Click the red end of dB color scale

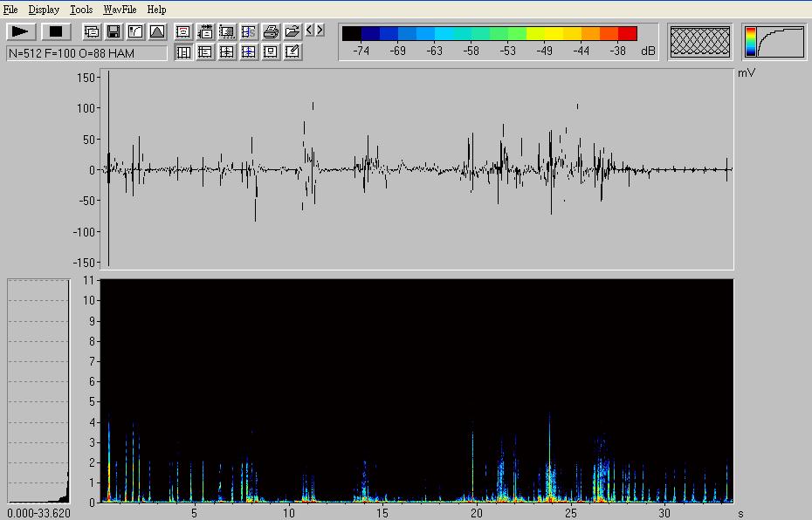pyautogui.click(x=627, y=34)
